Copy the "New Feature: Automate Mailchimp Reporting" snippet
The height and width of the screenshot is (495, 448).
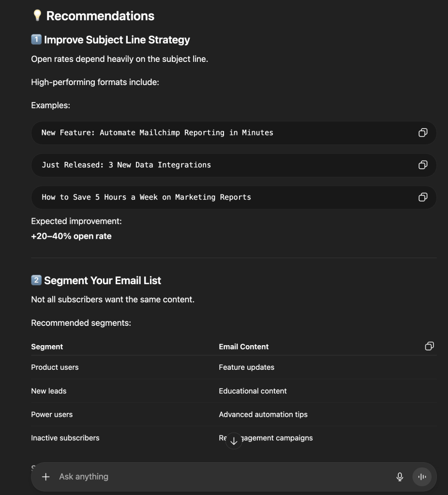[422, 133]
